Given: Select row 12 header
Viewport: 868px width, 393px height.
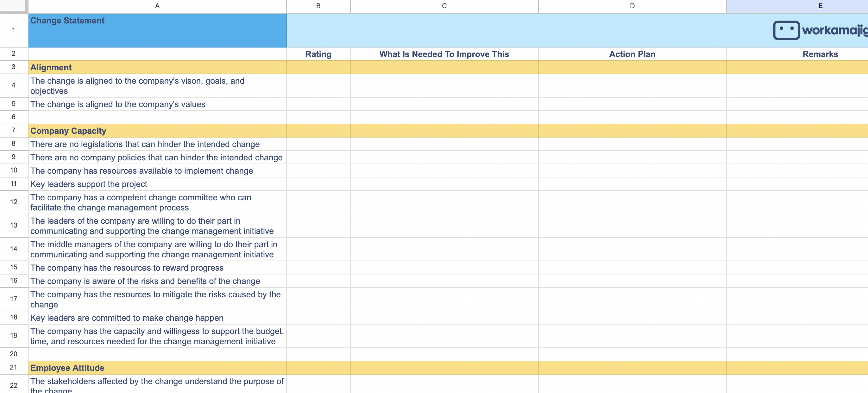Looking at the screenshot, I should tap(14, 202).
